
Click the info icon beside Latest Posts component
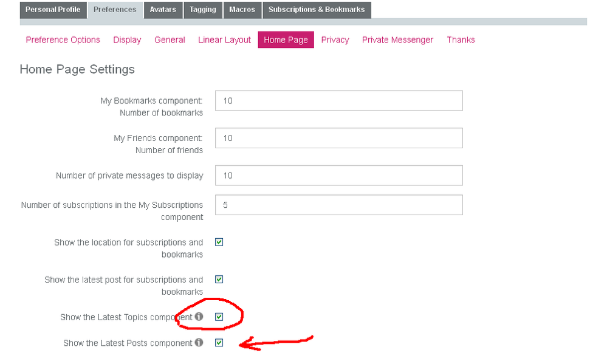199,342
